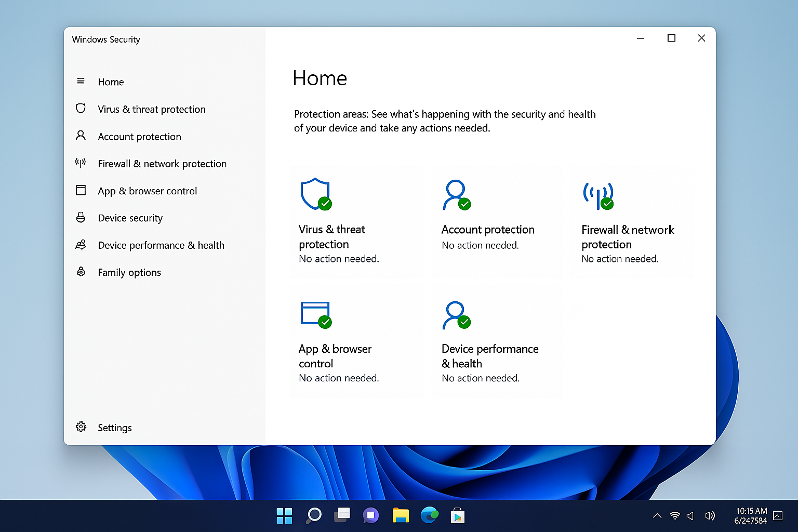Select Family options in sidebar

pyautogui.click(x=129, y=272)
